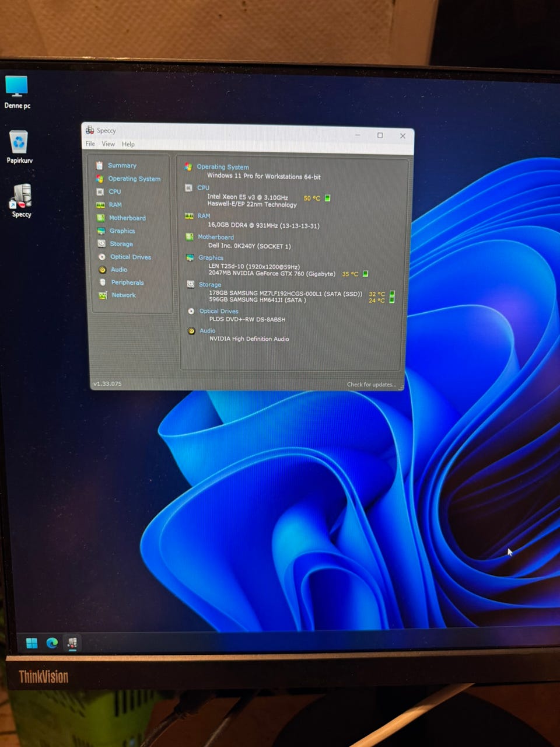The image size is (560, 747).
Task: Open the View menu
Action: tap(108, 144)
